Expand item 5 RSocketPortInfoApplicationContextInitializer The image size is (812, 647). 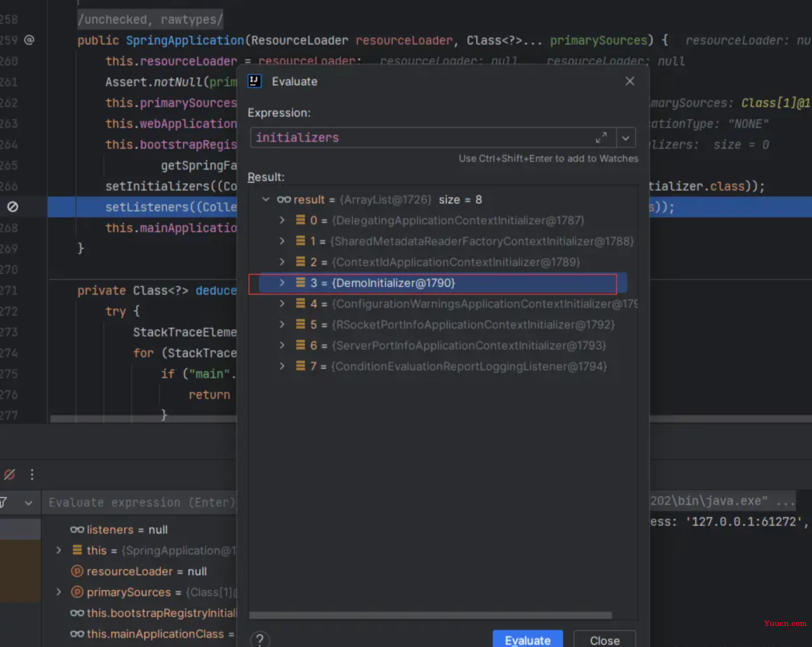(282, 324)
